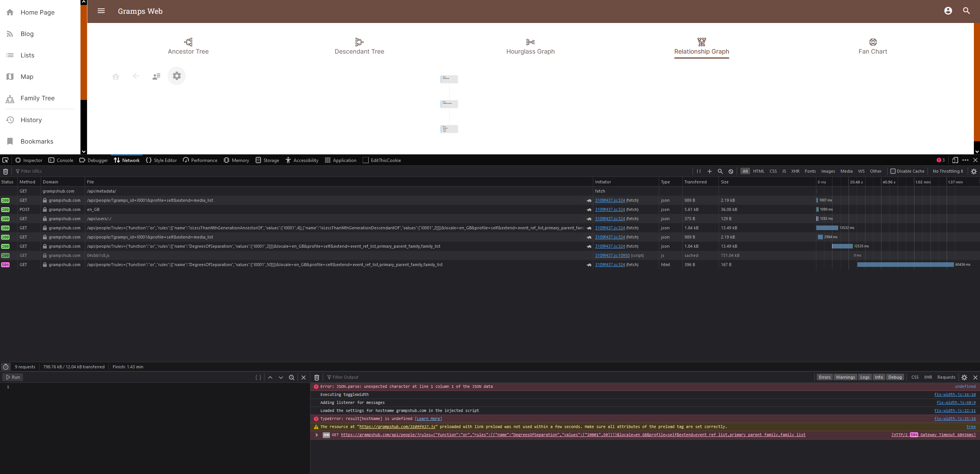Enable the Disable Cache checkbox

tap(893, 172)
